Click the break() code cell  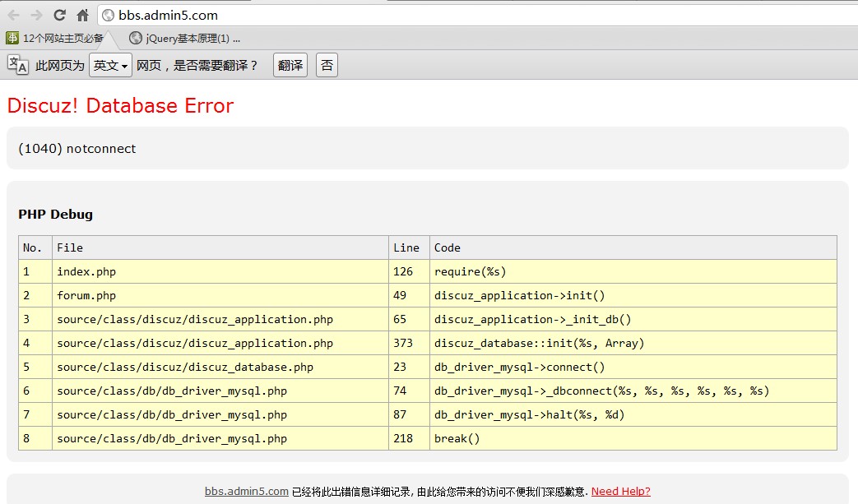tap(633, 438)
